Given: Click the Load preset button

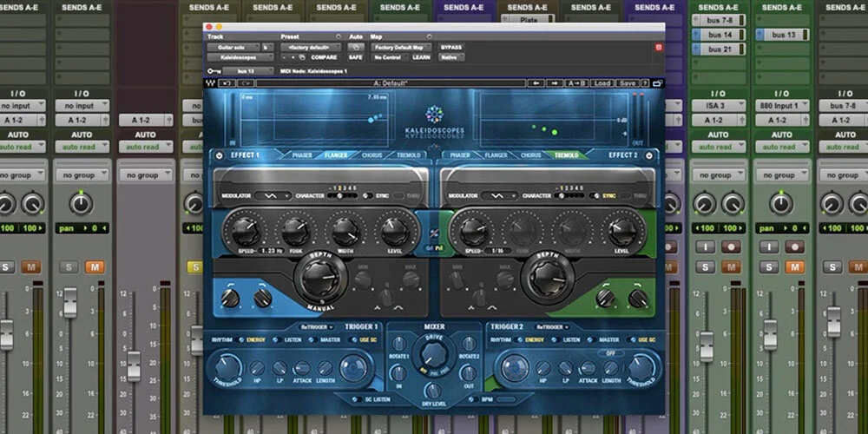Looking at the screenshot, I should 602,83.
